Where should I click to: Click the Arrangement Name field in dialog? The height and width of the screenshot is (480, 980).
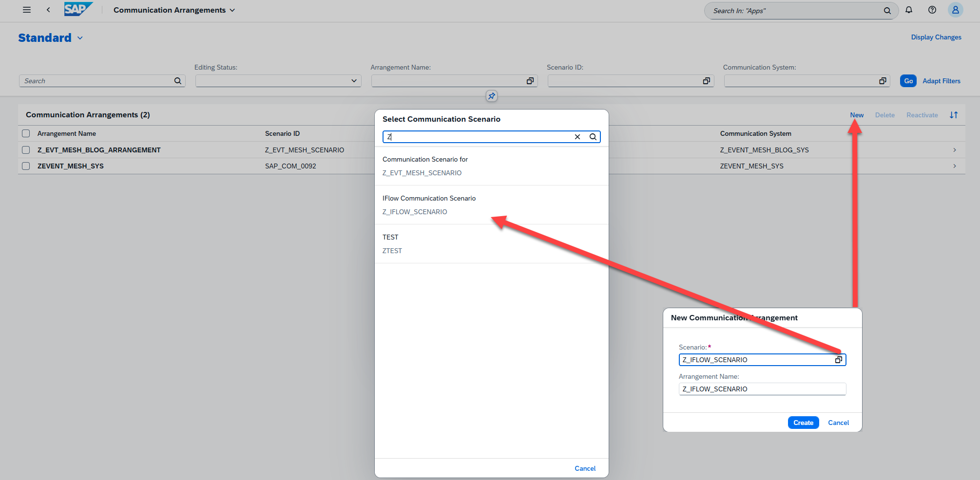click(762, 389)
